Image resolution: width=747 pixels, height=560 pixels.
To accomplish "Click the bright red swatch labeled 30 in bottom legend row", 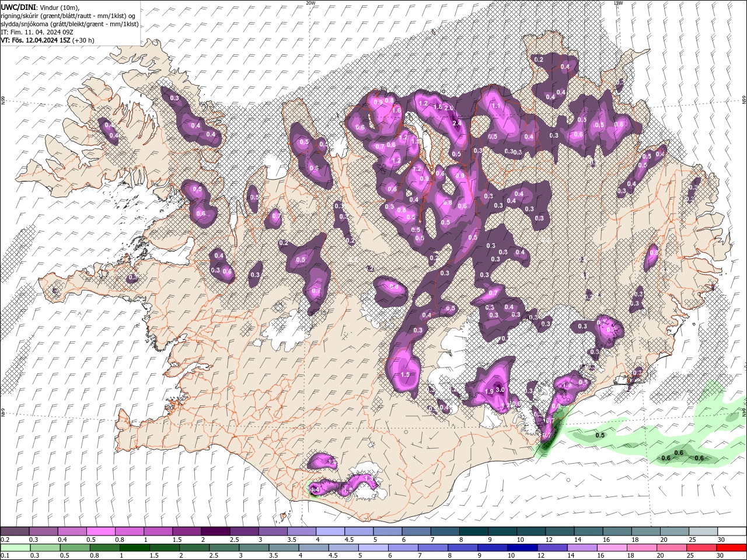I will 731,547.
